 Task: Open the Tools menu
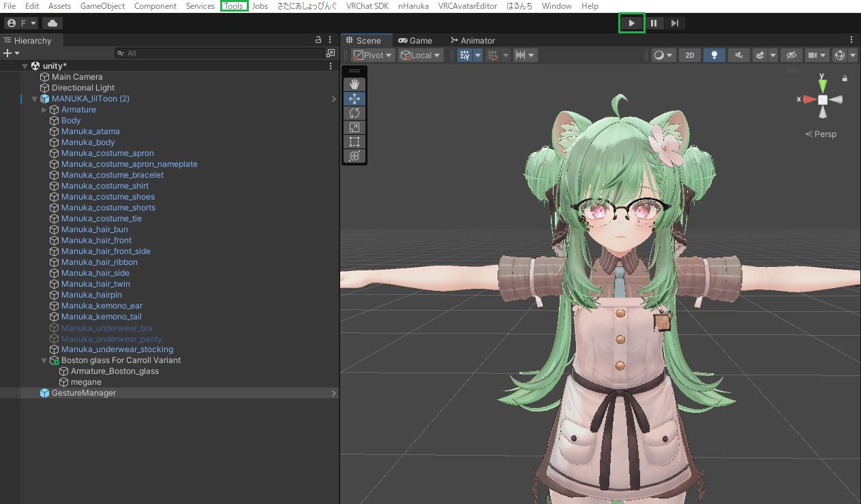pos(234,6)
